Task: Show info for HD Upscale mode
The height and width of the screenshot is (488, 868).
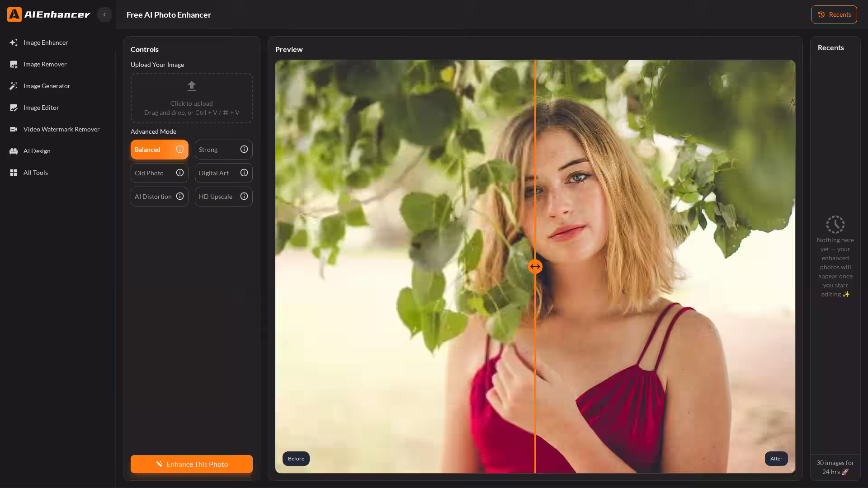Action: (244, 197)
